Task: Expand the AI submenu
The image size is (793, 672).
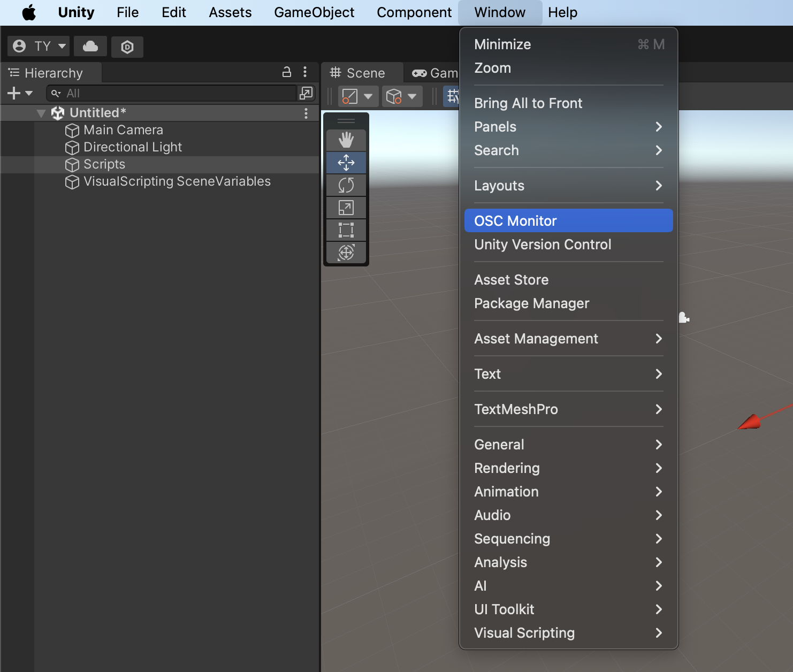Action: 569,586
